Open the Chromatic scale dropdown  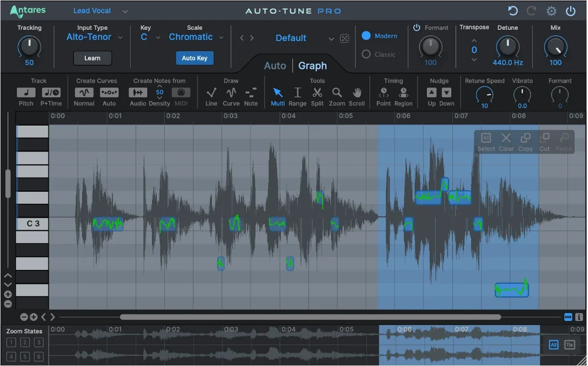[196, 37]
